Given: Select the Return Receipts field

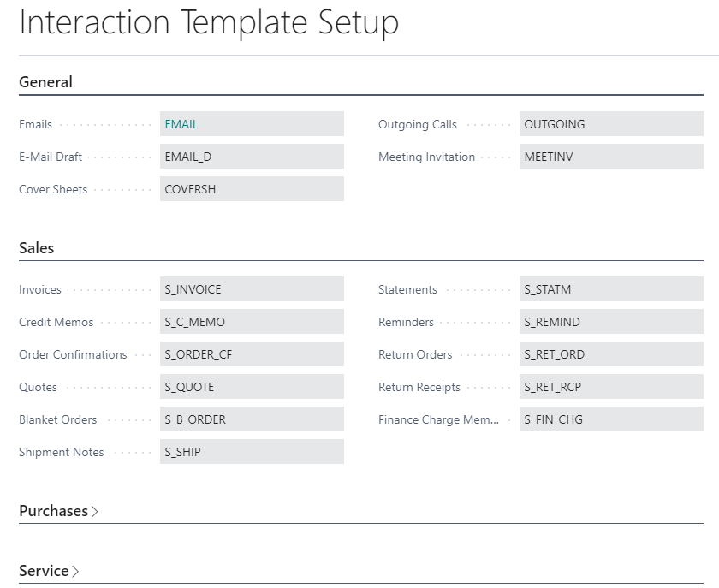Looking at the screenshot, I should (x=611, y=387).
